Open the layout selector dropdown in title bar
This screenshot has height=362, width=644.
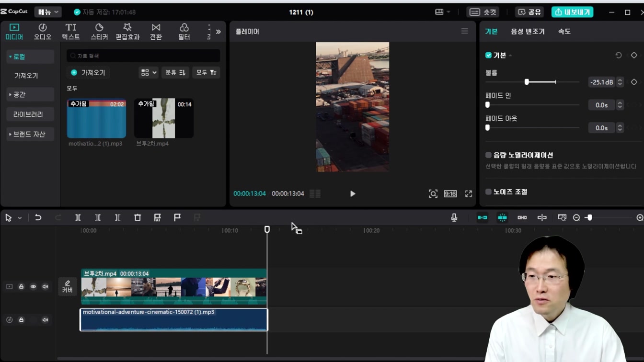tap(443, 12)
